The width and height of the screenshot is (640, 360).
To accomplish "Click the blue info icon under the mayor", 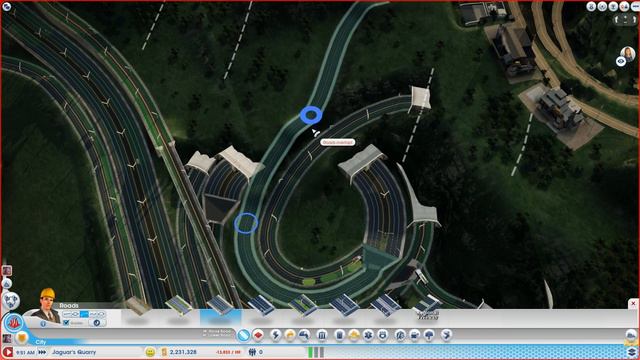I will pyautogui.click(x=43, y=324).
